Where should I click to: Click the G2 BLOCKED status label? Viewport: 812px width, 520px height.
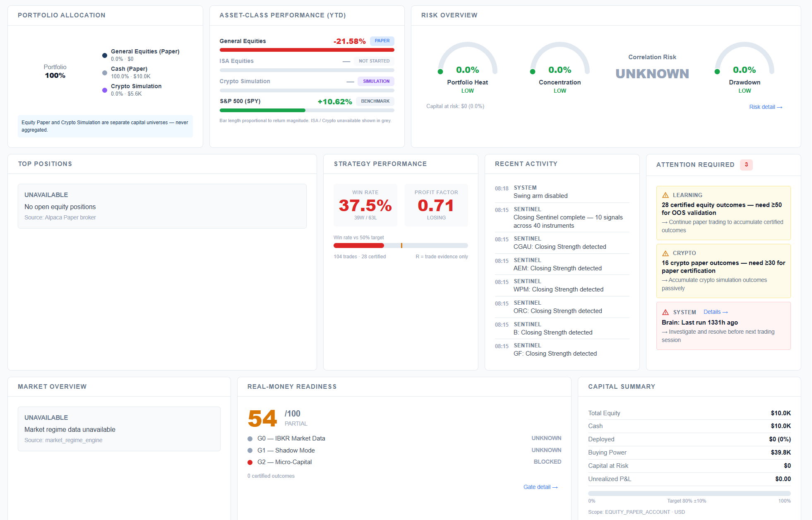tap(547, 462)
